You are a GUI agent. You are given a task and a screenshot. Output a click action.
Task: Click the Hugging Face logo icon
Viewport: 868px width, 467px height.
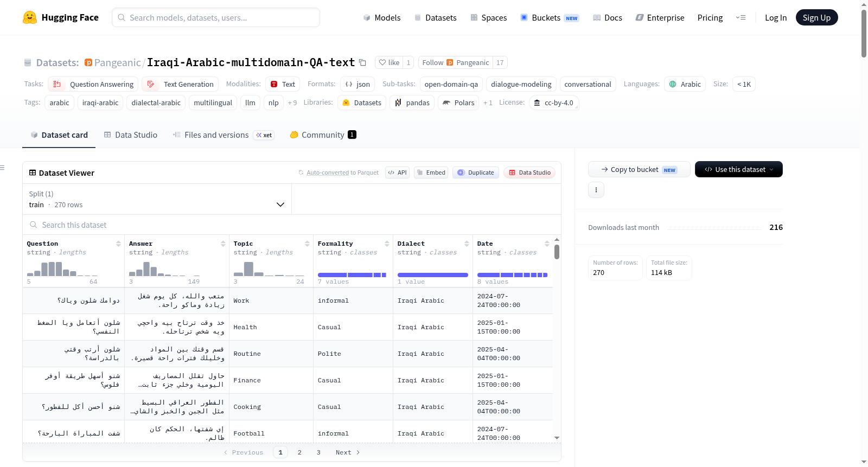(x=30, y=17)
